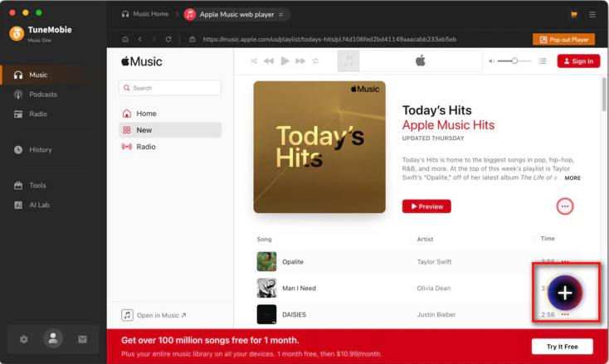Expand description with MORE
Viewport: 609px width, 364px height.
click(572, 177)
